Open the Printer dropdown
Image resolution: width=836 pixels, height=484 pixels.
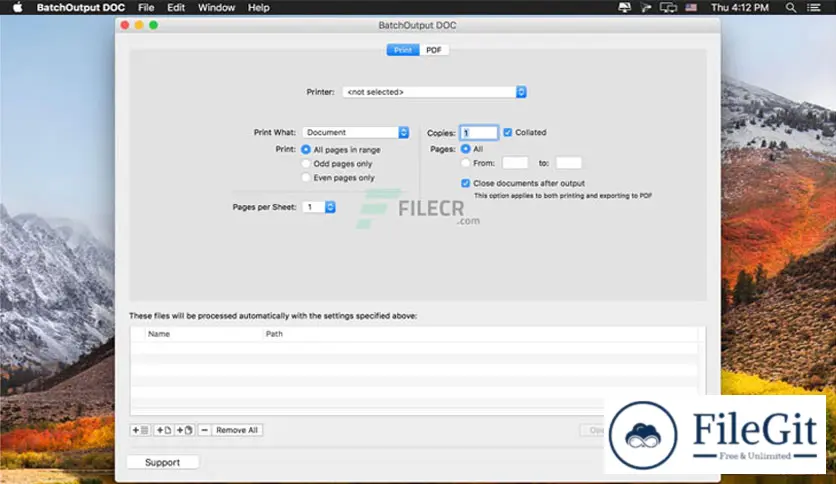pyautogui.click(x=434, y=92)
